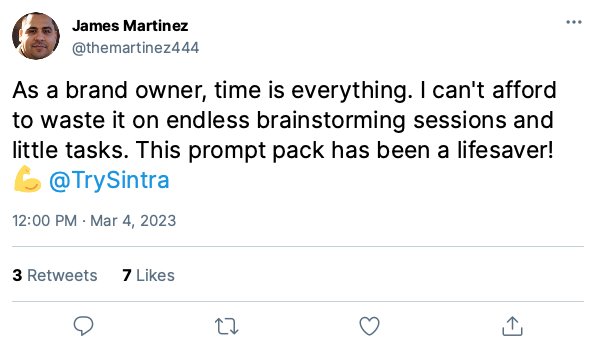This screenshot has height=362, width=596.
Task: Visit the @themartinez444 handle
Action: (x=135, y=48)
